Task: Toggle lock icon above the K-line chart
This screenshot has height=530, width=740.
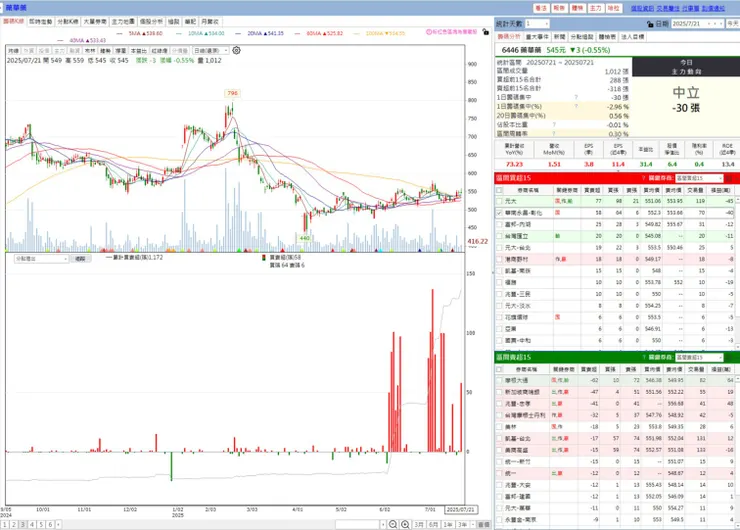Action: (x=486, y=32)
